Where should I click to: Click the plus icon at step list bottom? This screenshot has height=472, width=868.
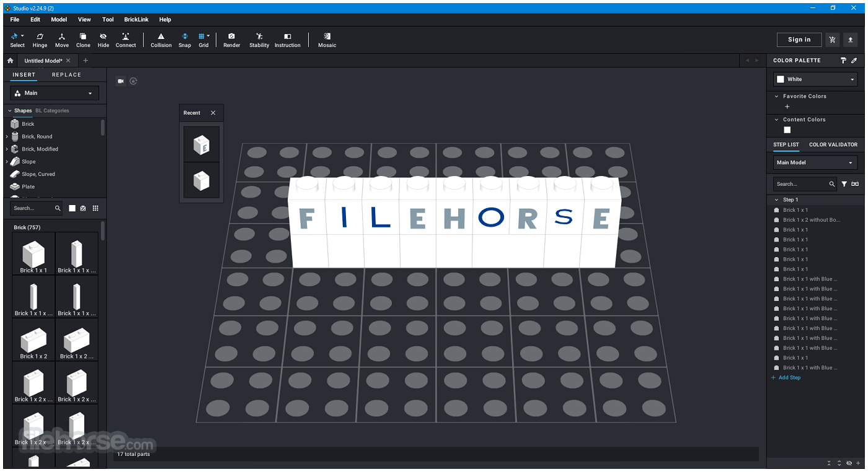(x=858, y=463)
